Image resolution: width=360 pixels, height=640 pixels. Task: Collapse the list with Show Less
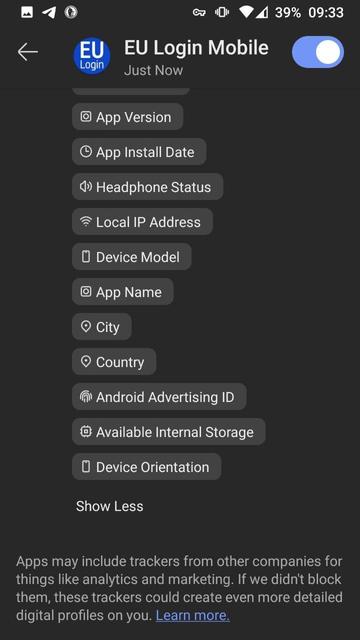(109, 506)
